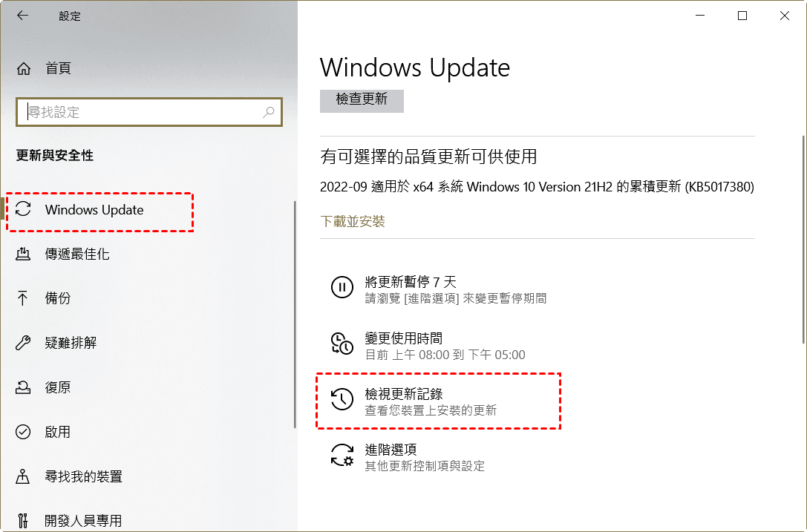807x532 pixels.
Task: Click the home icon beside 首頁
Action: point(24,68)
